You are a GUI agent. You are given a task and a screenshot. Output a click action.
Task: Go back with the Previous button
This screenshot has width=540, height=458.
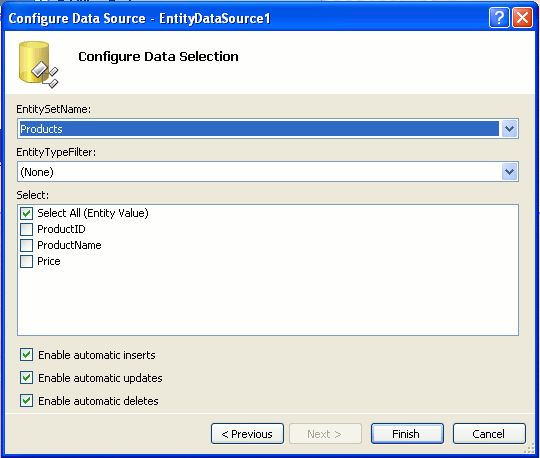point(247,434)
